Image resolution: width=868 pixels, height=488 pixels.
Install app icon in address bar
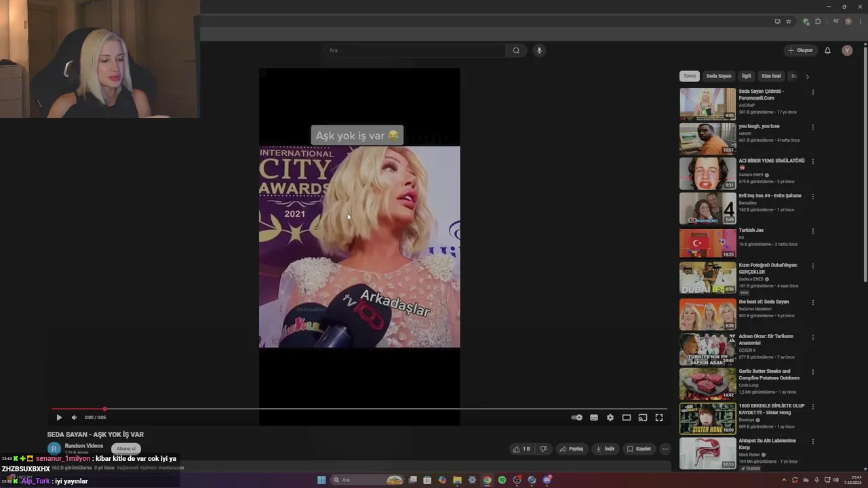tap(777, 21)
